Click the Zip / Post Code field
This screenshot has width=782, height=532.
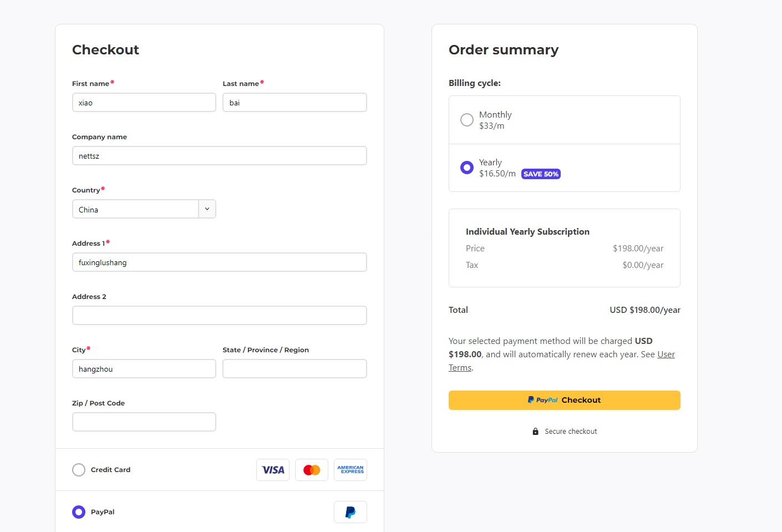click(x=144, y=422)
